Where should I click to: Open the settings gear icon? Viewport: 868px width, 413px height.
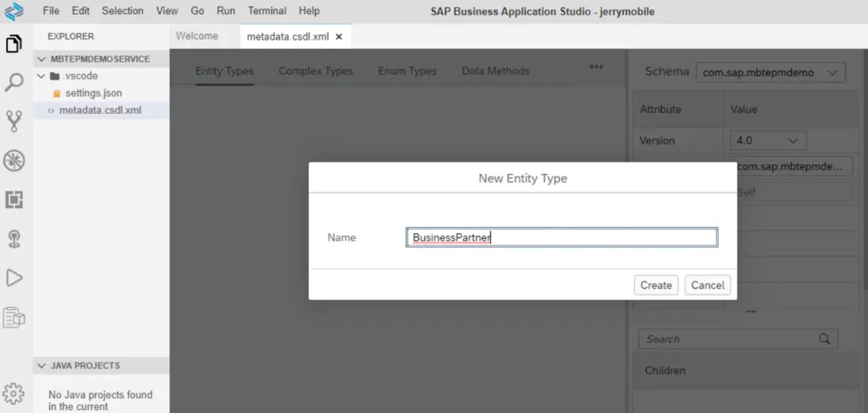click(14, 393)
